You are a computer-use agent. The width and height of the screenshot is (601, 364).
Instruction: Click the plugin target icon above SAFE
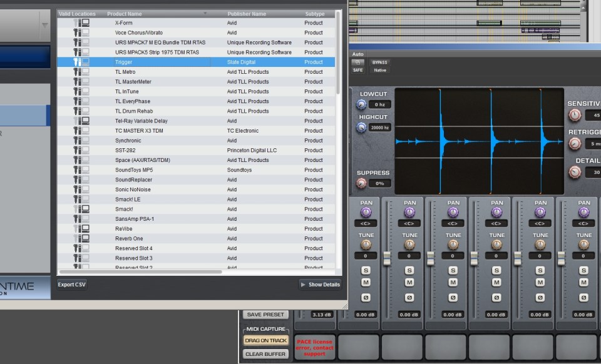pos(357,63)
